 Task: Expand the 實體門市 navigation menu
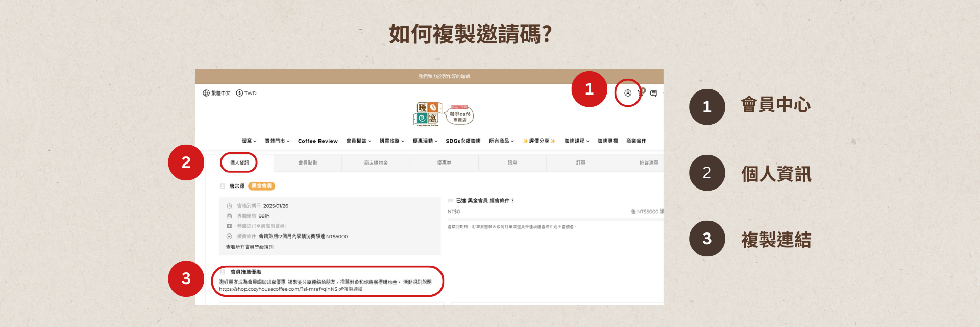pyautogui.click(x=277, y=141)
